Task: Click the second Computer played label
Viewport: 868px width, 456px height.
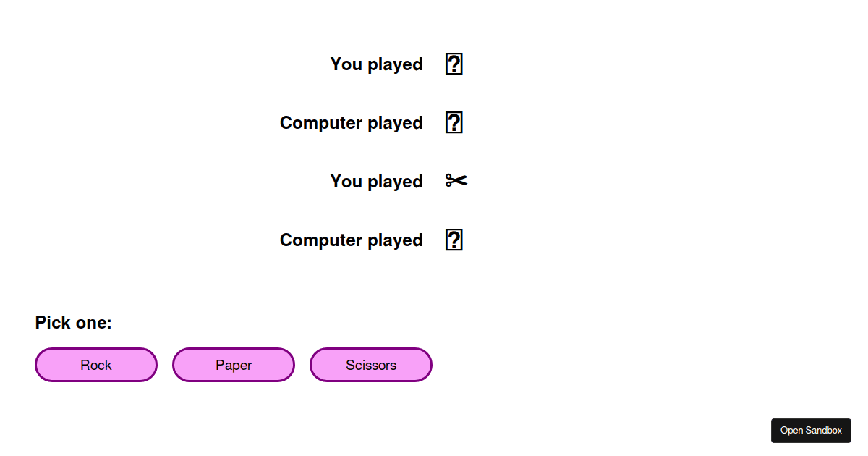Action: (351, 240)
